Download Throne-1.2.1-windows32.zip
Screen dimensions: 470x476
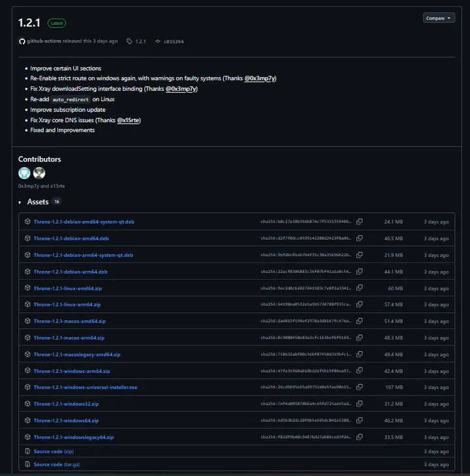(x=66, y=404)
